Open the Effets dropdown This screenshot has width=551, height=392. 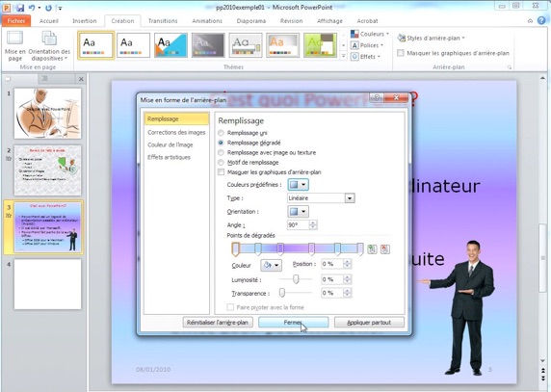[366, 57]
